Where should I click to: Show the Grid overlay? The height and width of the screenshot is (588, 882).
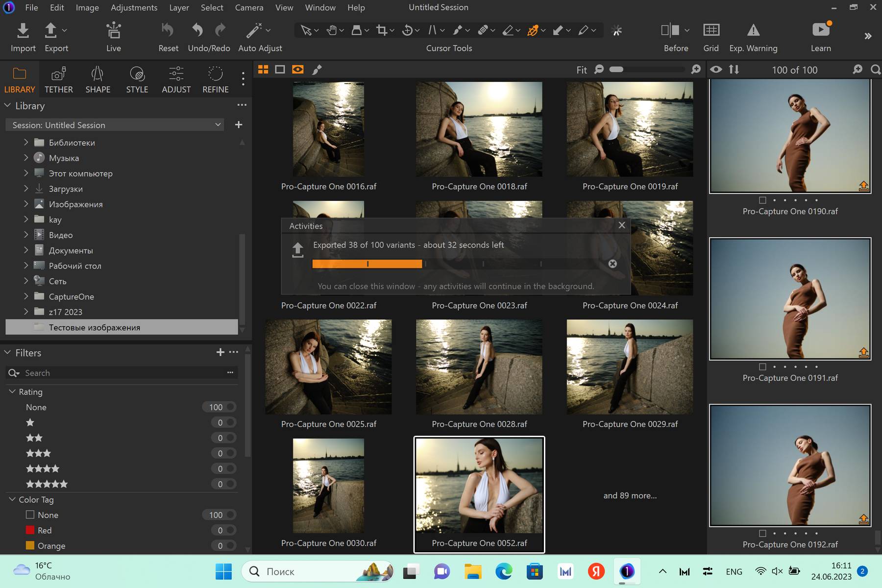710,31
